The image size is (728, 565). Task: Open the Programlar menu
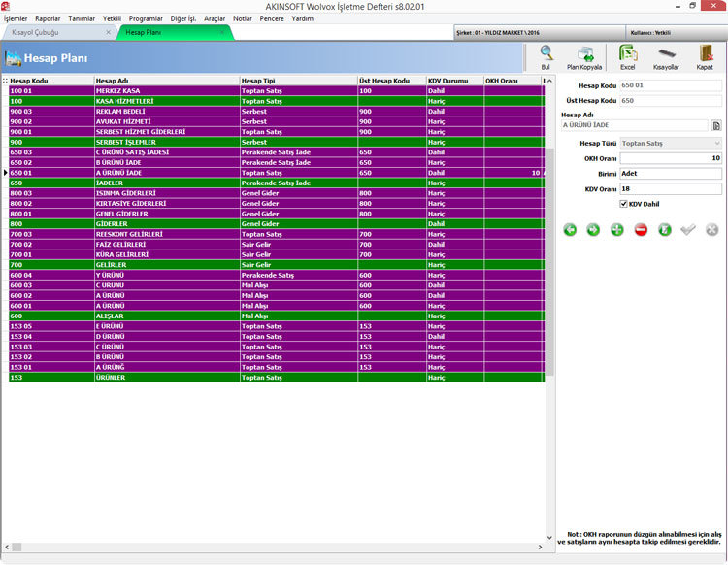[x=146, y=18]
